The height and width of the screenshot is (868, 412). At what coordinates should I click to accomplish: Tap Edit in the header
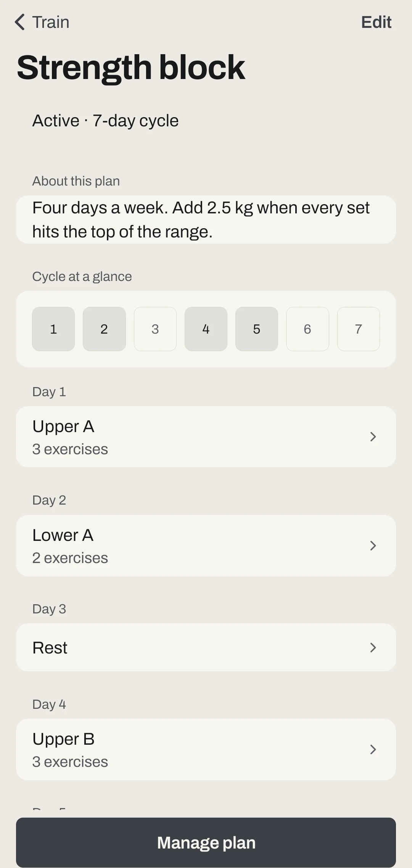coord(376,22)
